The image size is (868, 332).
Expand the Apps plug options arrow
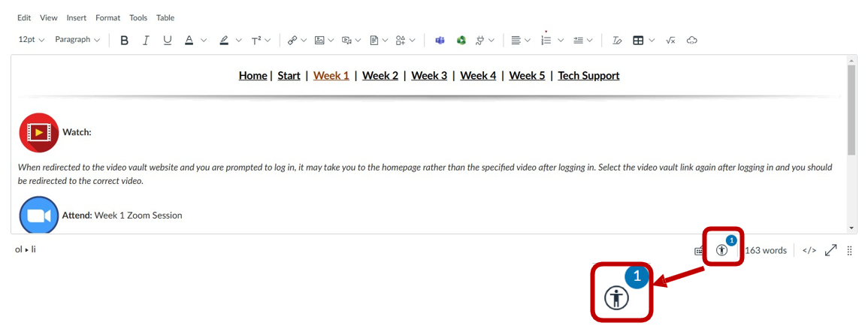(491, 41)
